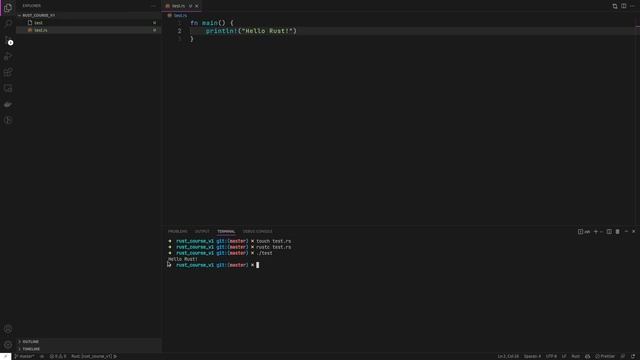Click the Prettier status item
Screen dimensions: 640x360
click(605, 356)
